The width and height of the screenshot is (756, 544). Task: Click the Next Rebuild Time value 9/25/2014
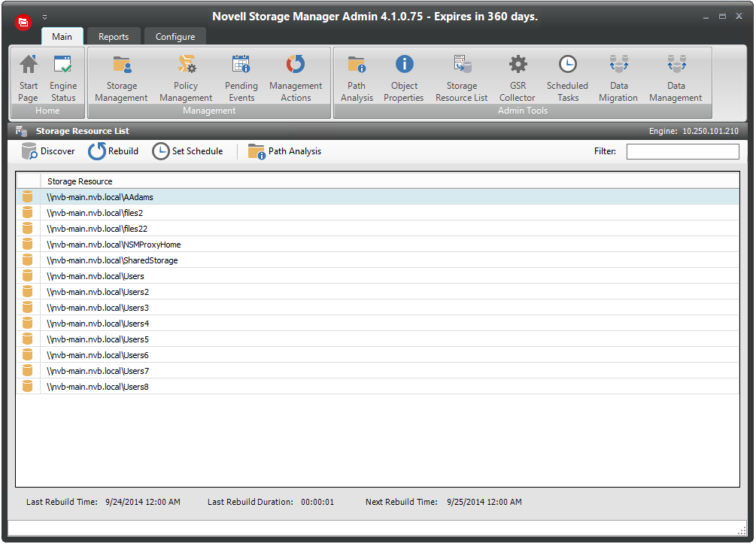tap(484, 502)
